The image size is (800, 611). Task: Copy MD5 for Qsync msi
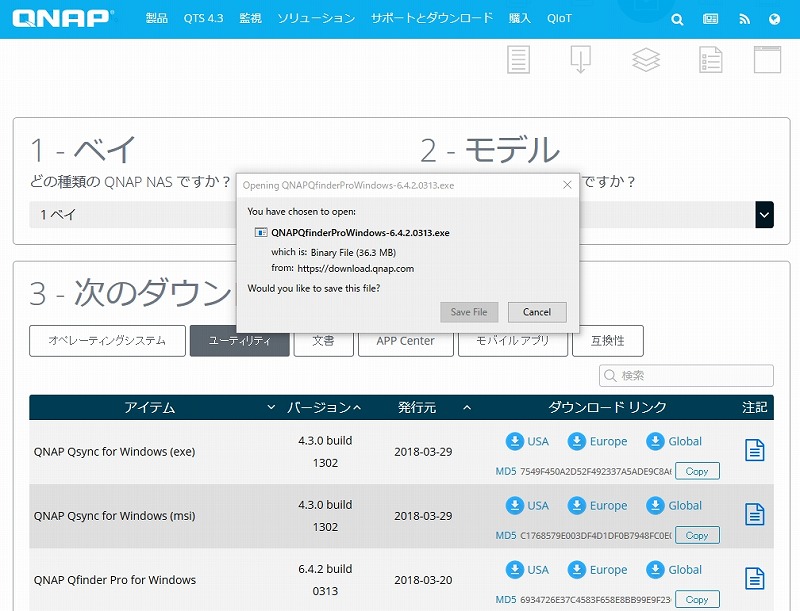[x=697, y=536]
